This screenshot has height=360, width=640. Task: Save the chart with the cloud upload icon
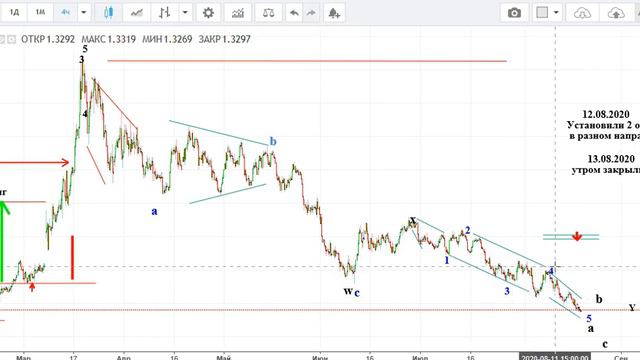tap(616, 13)
